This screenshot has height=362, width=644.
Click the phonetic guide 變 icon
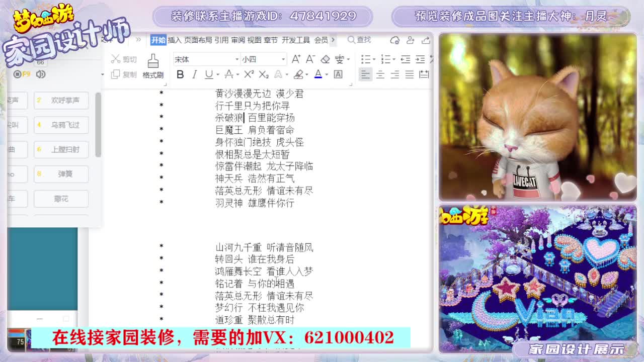[340, 59]
